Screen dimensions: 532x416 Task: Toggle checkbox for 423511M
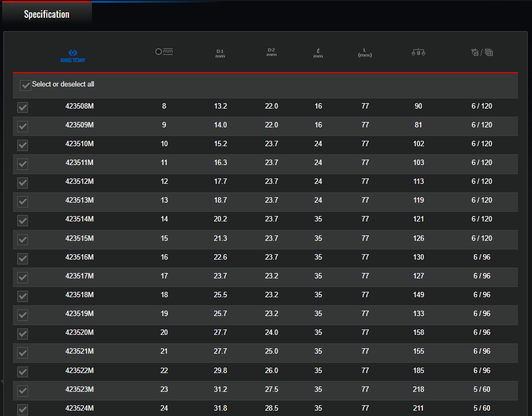23,164
